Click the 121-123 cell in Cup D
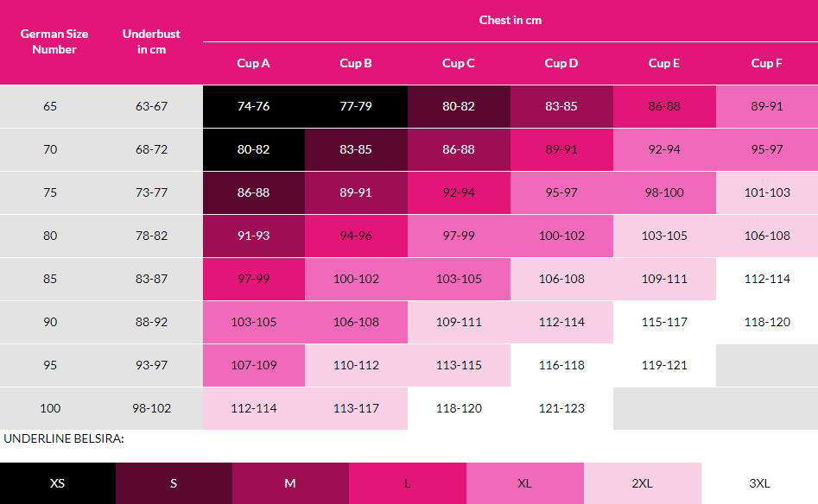This screenshot has width=818, height=504. tap(561, 408)
